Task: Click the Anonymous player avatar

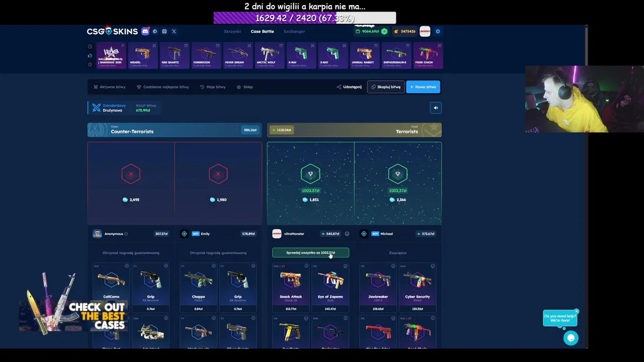Action: 97,234
